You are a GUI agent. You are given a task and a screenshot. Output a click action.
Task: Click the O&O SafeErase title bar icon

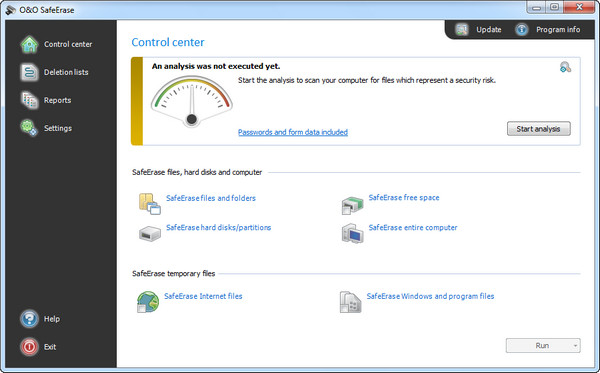click(11, 10)
